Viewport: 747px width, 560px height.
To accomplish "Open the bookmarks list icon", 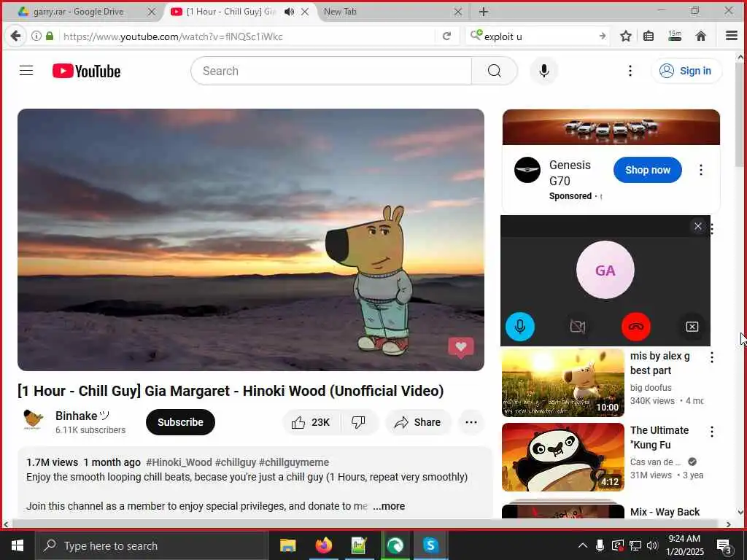I will 649,36.
